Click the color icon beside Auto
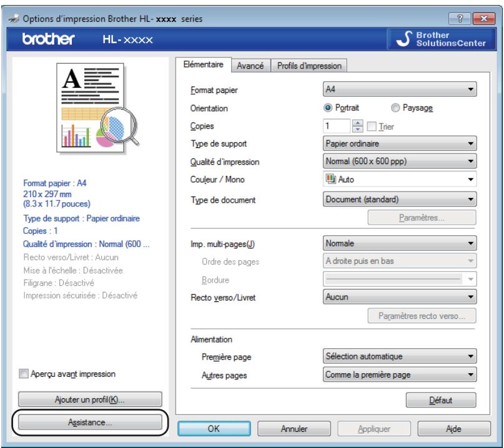Image resolution: width=504 pixels, height=448 pixels. 330,179
